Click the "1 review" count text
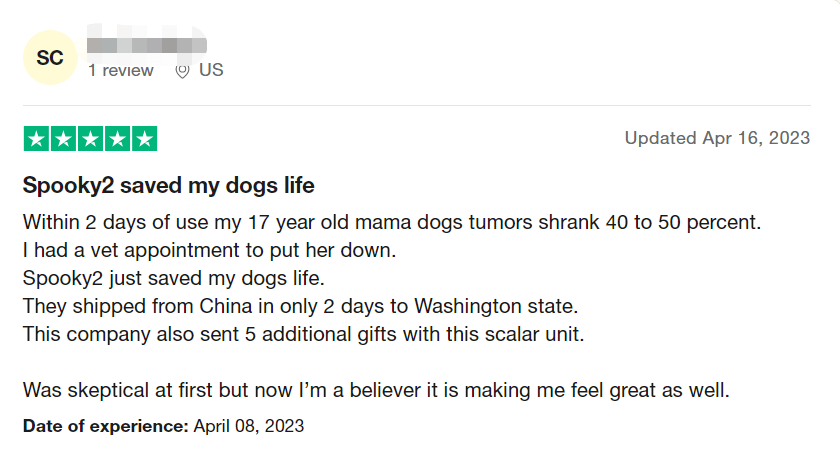 tap(121, 71)
